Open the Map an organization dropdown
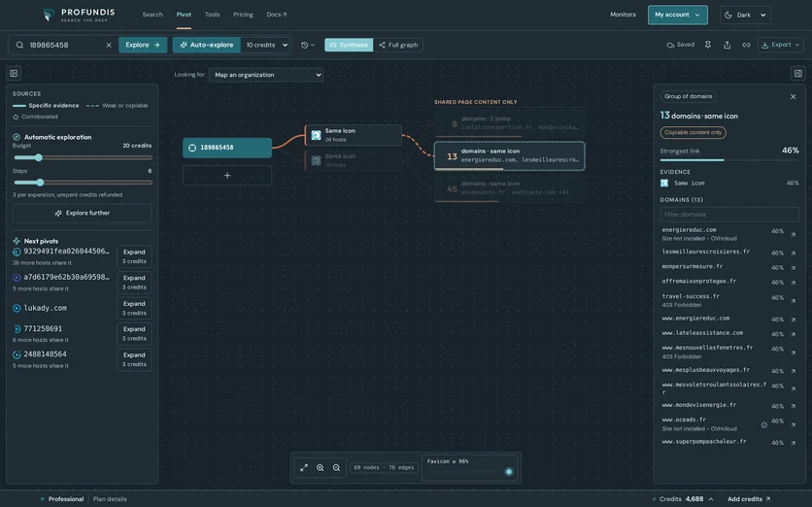The image size is (812, 507). (x=266, y=75)
